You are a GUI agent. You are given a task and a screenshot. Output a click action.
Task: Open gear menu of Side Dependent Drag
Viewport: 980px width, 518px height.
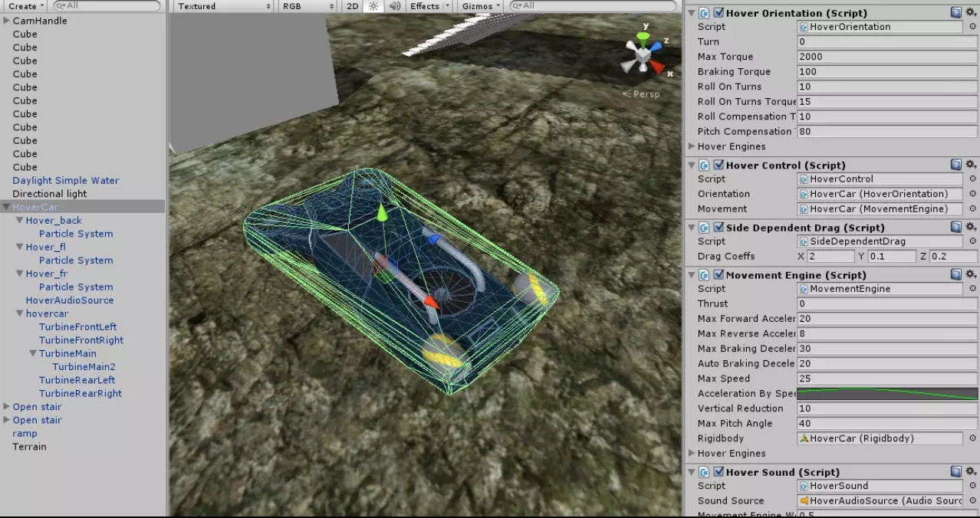(971, 228)
